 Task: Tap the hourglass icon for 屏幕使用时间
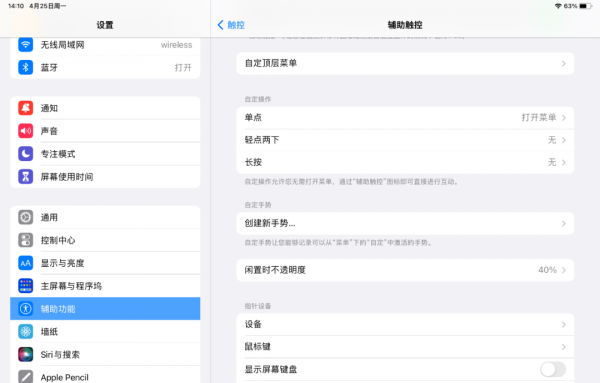click(26, 177)
